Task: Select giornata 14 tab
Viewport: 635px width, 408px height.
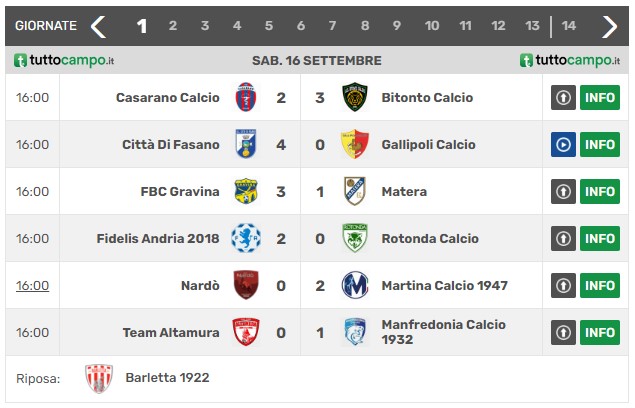Action: 569,26
